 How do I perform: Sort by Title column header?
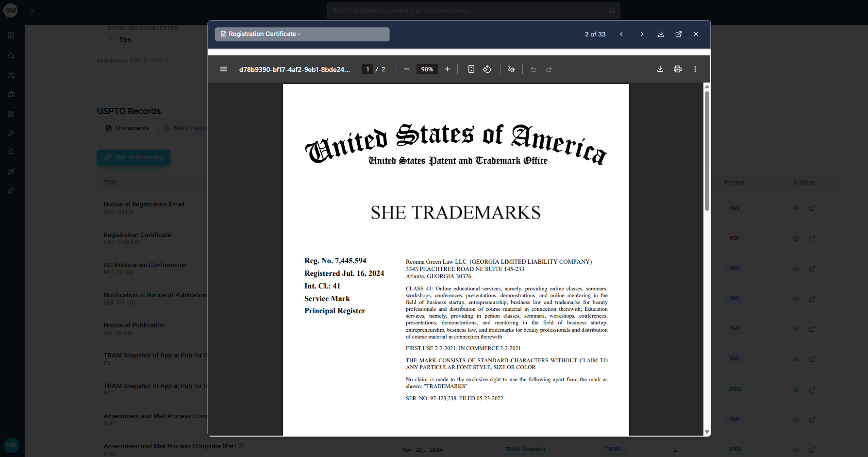(110, 183)
